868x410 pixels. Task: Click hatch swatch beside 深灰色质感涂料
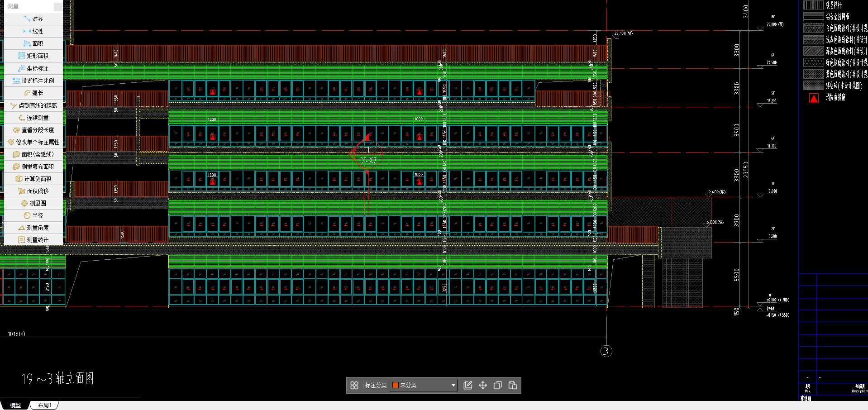point(813,51)
